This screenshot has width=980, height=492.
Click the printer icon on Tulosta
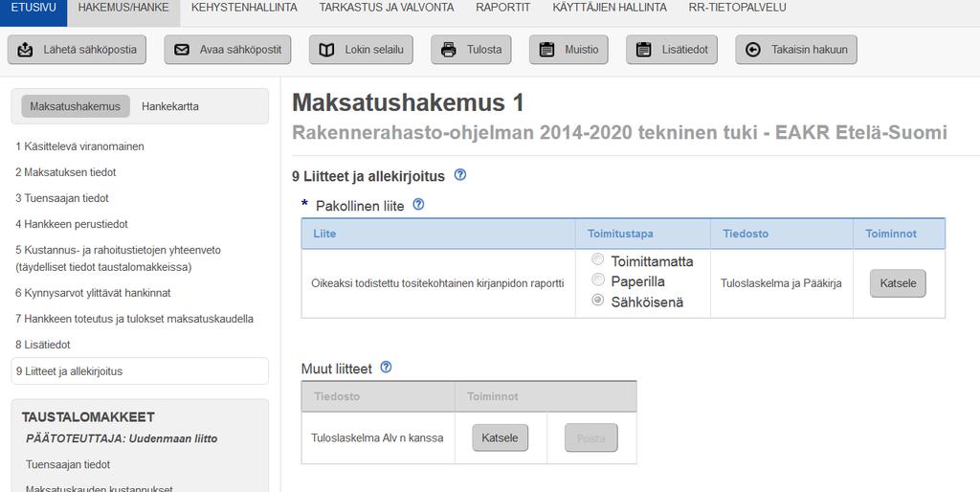click(449, 50)
